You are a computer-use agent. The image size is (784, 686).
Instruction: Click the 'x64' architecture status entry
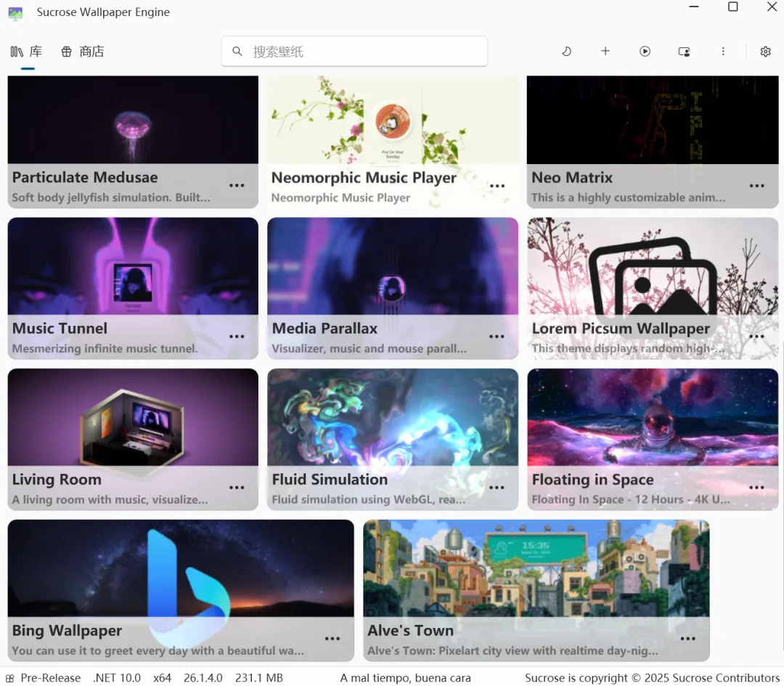[x=162, y=678]
